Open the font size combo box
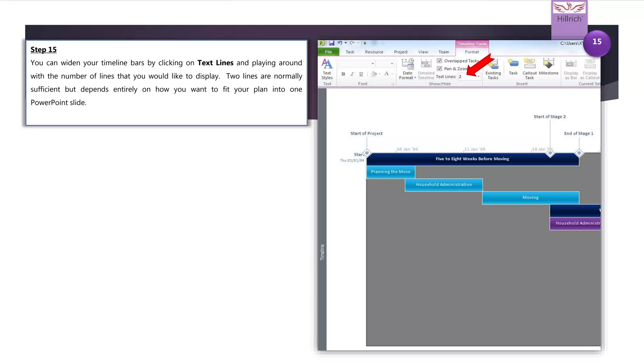Image resolution: width=644 pixels, height=362 pixels. [385, 63]
